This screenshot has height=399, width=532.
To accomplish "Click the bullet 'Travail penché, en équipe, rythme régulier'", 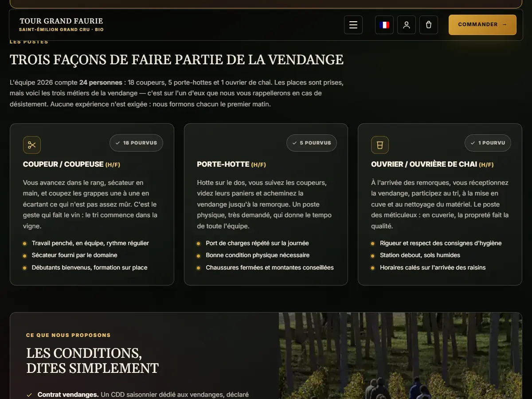I will tap(90, 243).
